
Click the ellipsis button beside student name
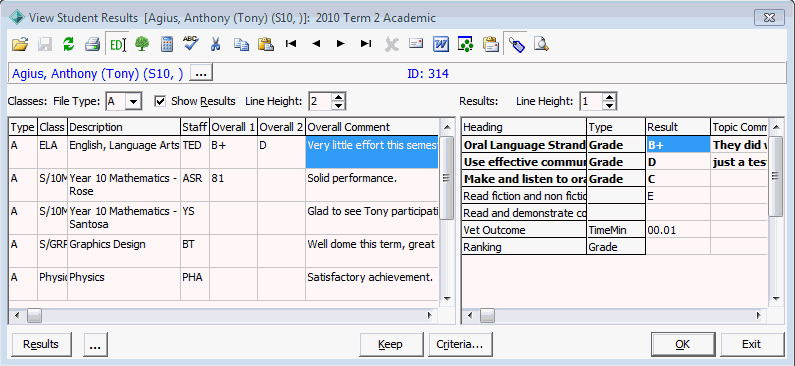tap(201, 74)
